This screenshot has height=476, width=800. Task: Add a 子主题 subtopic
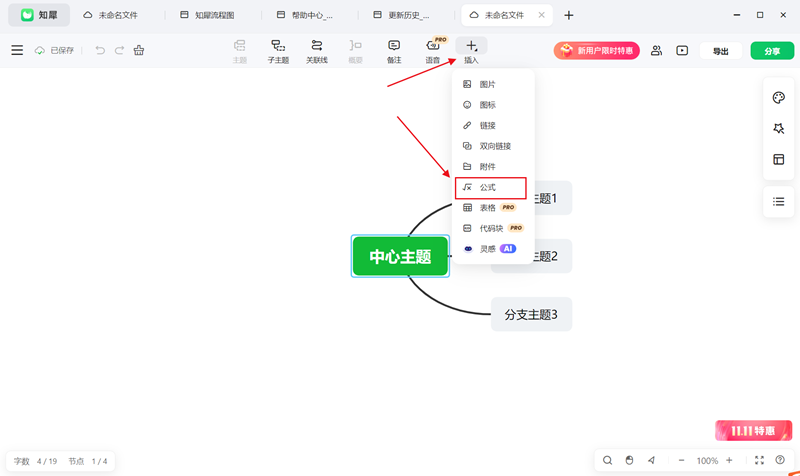pyautogui.click(x=278, y=52)
